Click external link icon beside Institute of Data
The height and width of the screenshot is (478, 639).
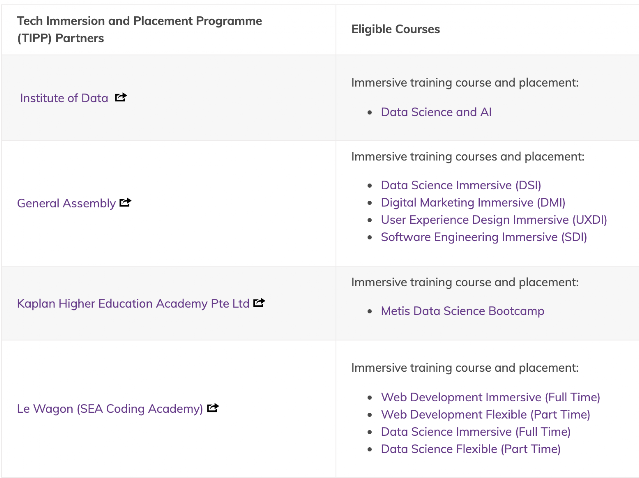click(x=121, y=97)
